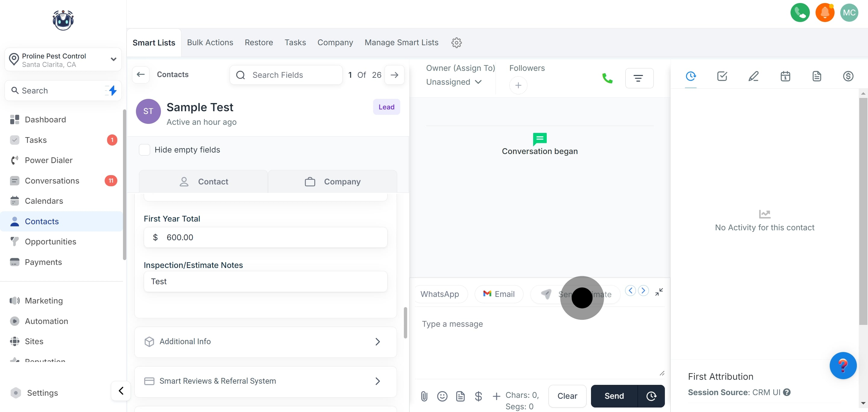
Task: Open the emoji picker icon
Action: click(x=442, y=396)
